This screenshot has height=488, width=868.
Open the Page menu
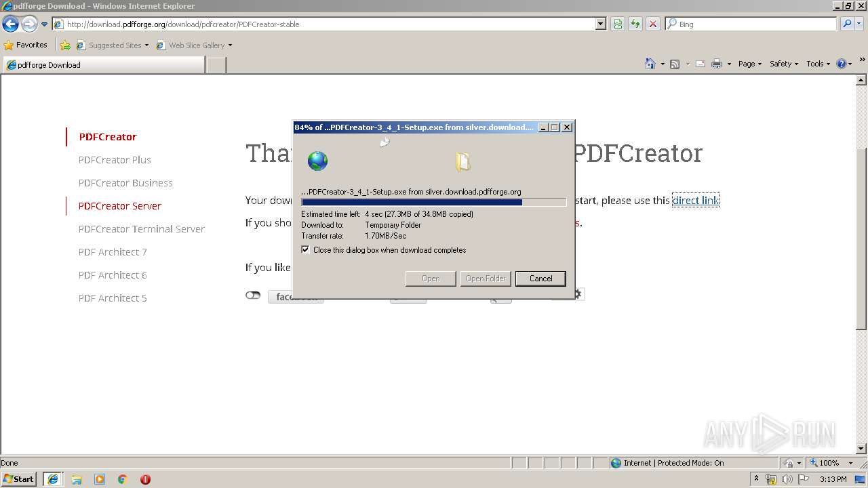pos(749,64)
